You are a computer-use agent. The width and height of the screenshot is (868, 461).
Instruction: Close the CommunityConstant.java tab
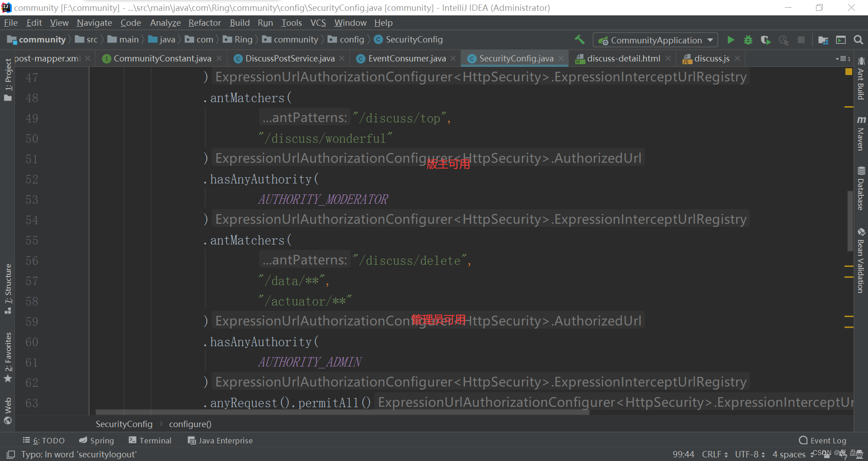pyautogui.click(x=219, y=58)
